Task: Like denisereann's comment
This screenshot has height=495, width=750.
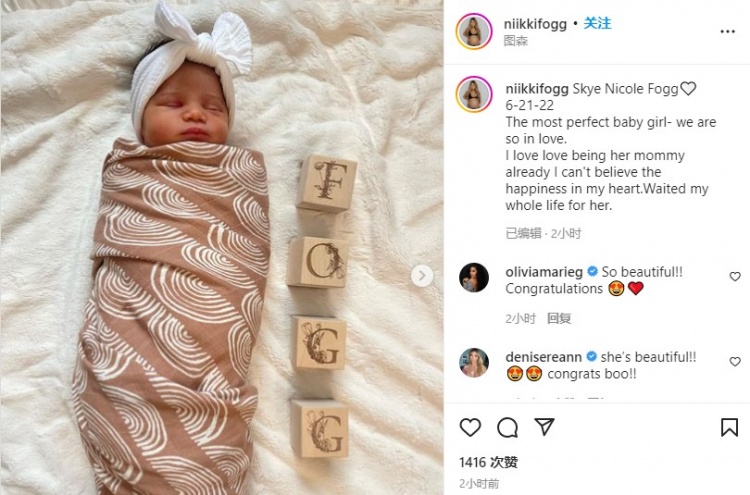Action: click(x=735, y=362)
